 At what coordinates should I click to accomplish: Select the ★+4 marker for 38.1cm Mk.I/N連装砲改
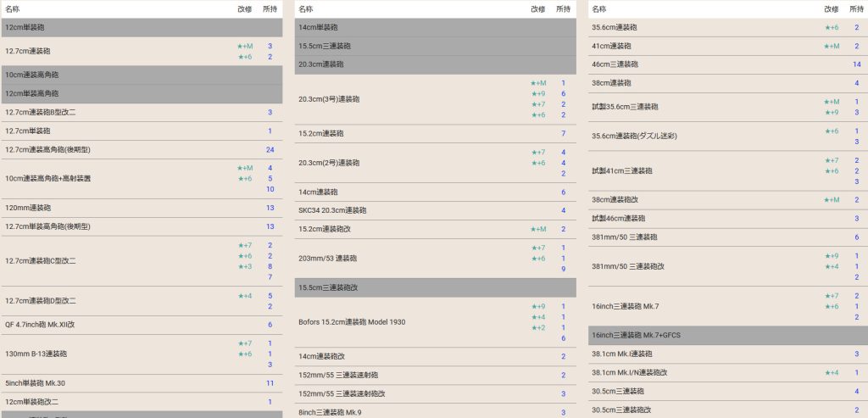pos(831,372)
